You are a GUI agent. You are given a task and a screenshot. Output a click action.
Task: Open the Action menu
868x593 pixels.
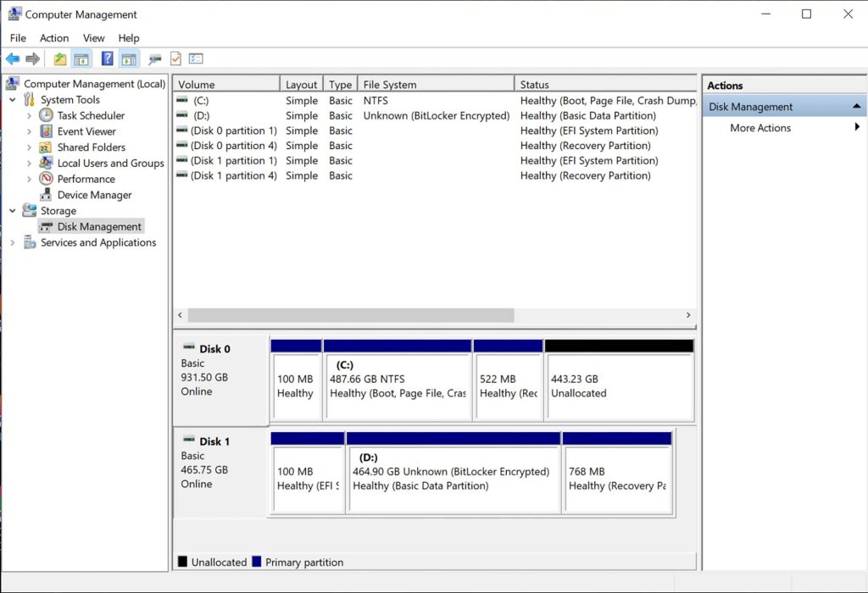(x=54, y=38)
